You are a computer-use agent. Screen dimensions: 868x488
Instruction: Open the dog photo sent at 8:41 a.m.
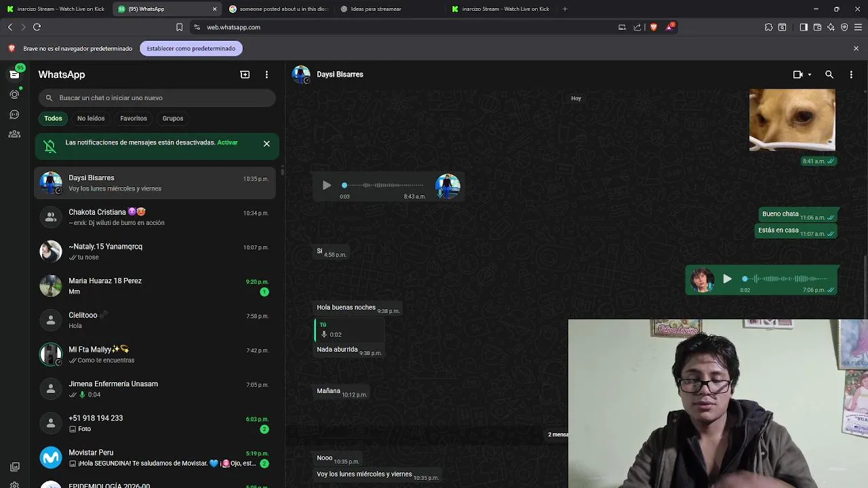(x=792, y=119)
